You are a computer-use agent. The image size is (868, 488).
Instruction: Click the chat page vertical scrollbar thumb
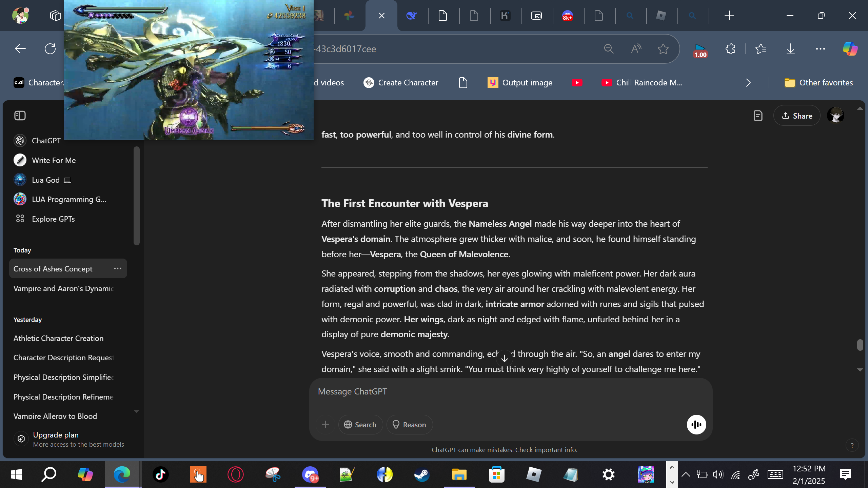860,345
